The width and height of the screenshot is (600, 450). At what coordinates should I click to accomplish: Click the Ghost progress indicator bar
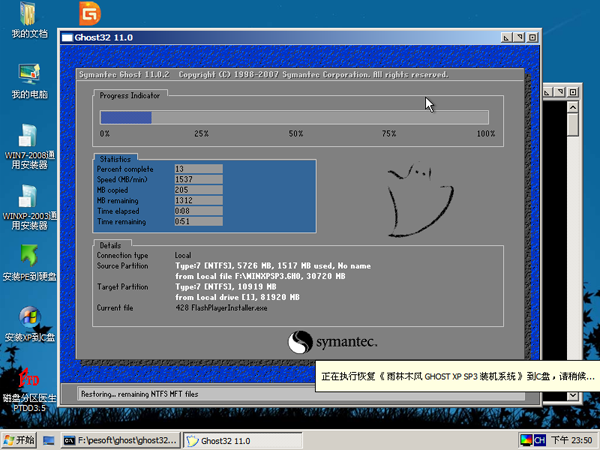click(x=294, y=117)
